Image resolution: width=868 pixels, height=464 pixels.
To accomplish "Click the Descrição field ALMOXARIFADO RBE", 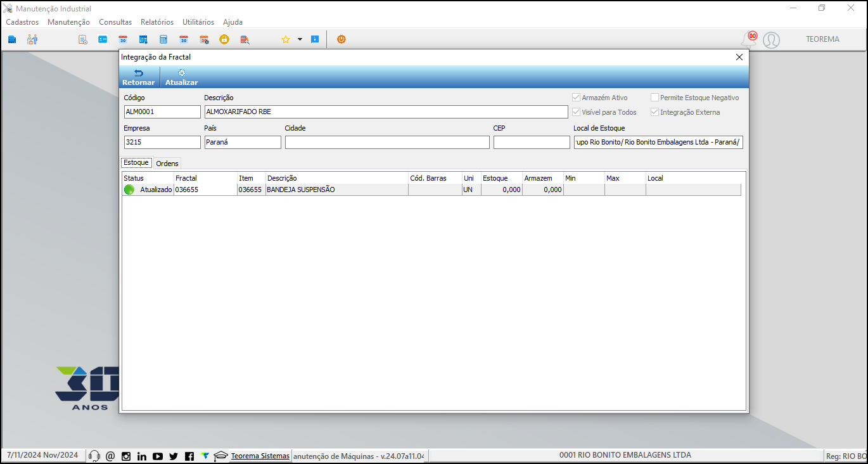I will pyautogui.click(x=386, y=112).
